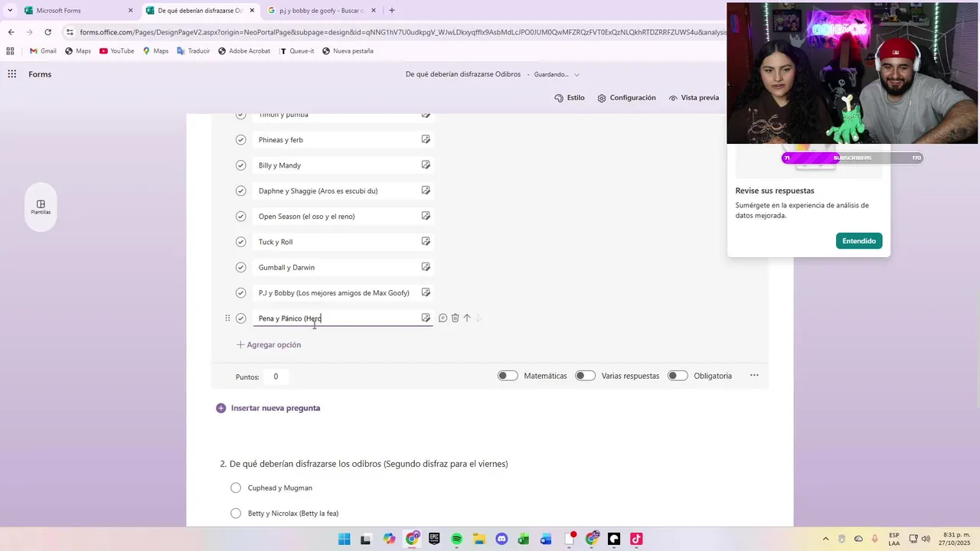Open Vista previa of the form

(x=694, y=98)
